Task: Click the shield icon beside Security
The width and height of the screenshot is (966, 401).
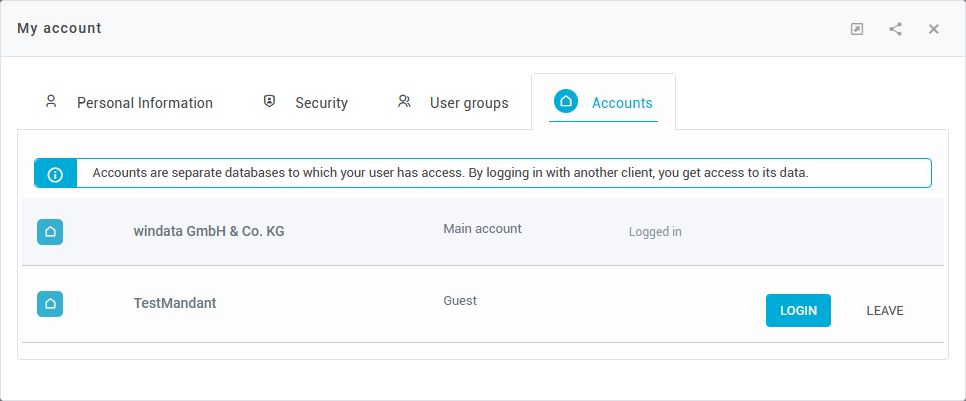Action: 269,102
